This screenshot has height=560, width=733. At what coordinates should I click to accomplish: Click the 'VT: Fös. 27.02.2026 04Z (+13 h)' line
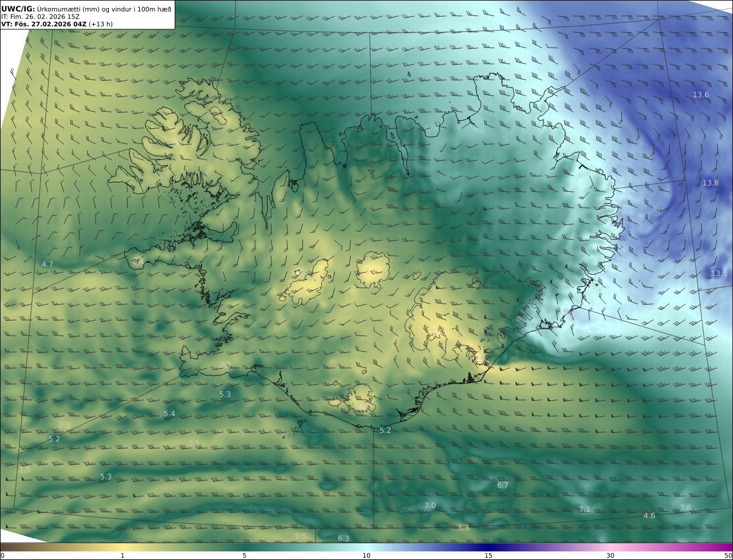click(57, 24)
